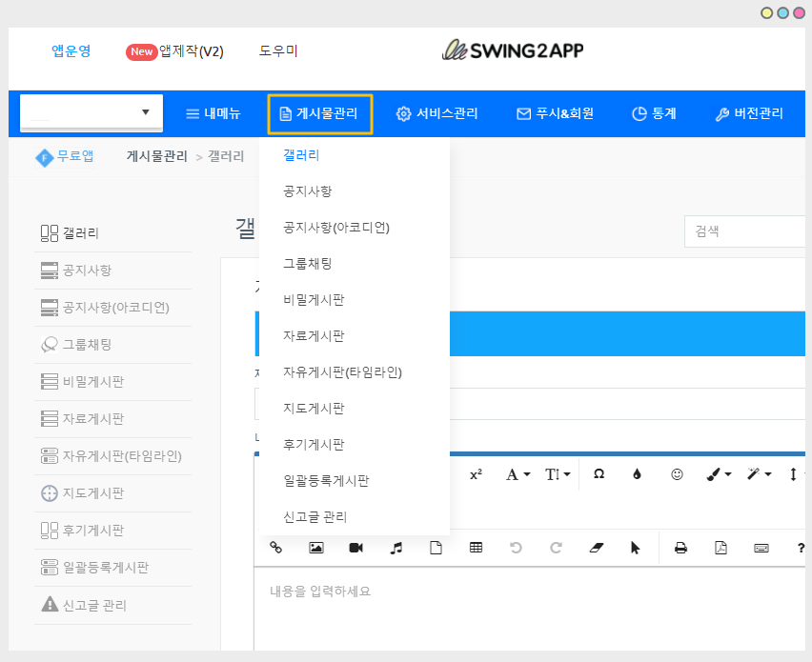Insert an image using the picture icon
This screenshot has height=662, width=812.
(316, 548)
